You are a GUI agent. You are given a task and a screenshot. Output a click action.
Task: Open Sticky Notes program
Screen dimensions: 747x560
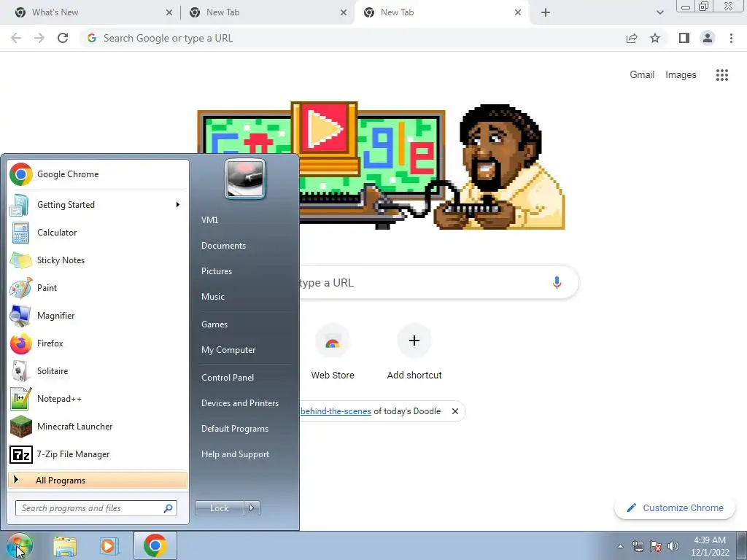point(98,260)
